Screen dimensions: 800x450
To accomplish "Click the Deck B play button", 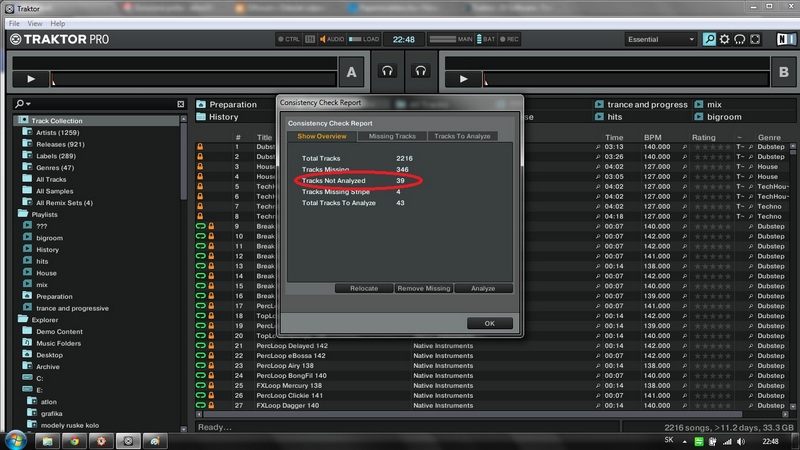I will pyautogui.click(x=463, y=78).
